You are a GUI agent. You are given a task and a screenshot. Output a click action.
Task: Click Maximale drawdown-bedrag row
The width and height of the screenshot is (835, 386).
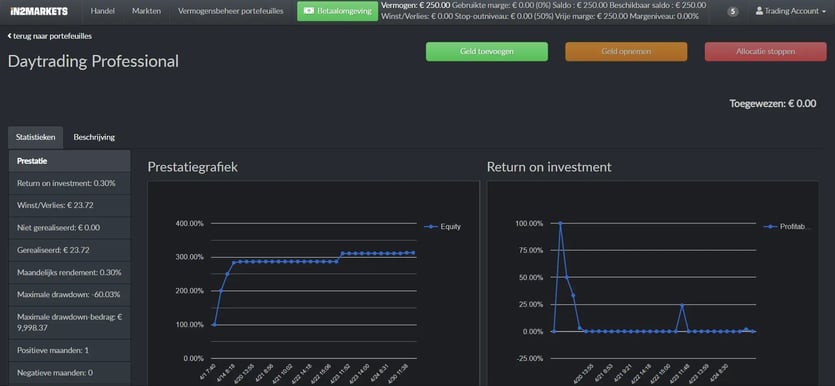coord(70,323)
